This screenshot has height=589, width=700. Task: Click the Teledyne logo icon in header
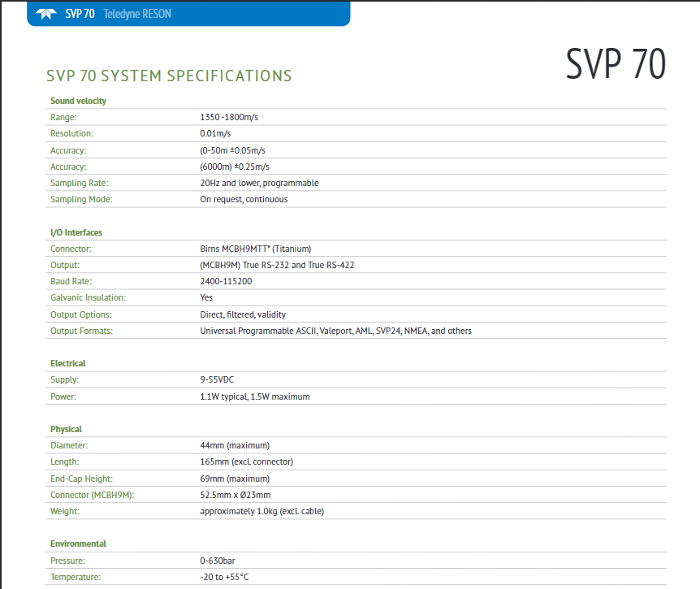click(x=46, y=14)
